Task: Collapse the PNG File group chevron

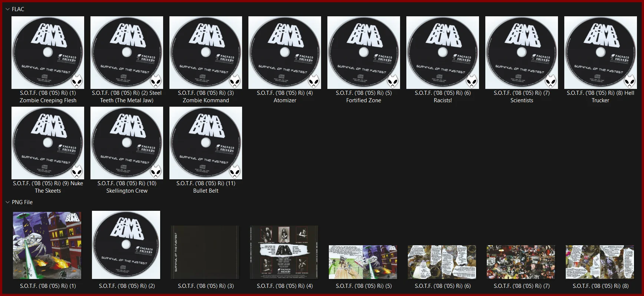Action: (x=7, y=202)
